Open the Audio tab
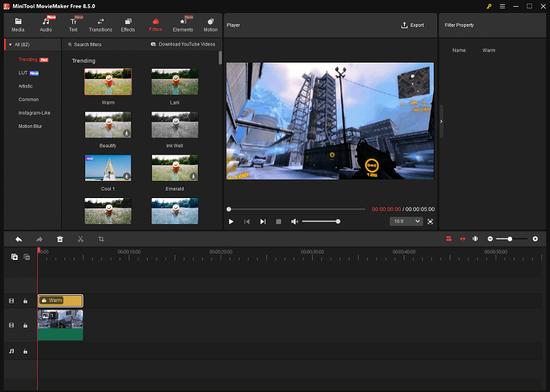The height and width of the screenshot is (392, 550). [x=45, y=25]
